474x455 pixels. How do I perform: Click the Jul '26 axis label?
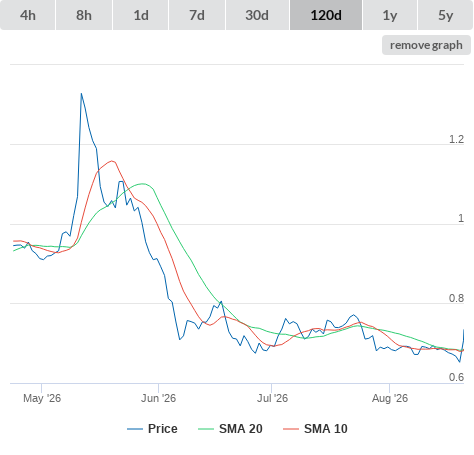coord(272,398)
